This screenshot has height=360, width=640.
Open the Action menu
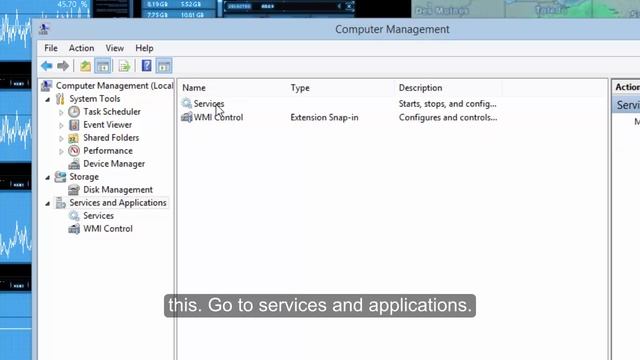tap(81, 48)
